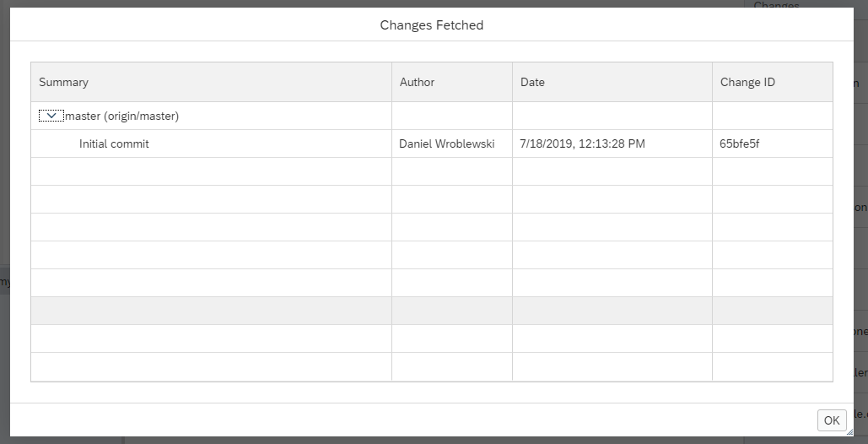Screen dimensions: 868x444
Task: Click the divider between Date and Change ID headers
Action: [712, 82]
